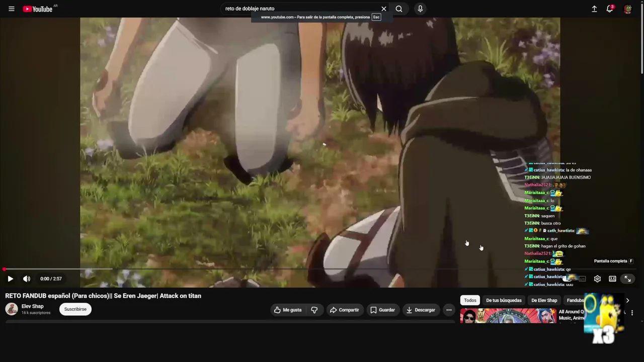
Task: Switch to theater mode
Action: click(612, 279)
